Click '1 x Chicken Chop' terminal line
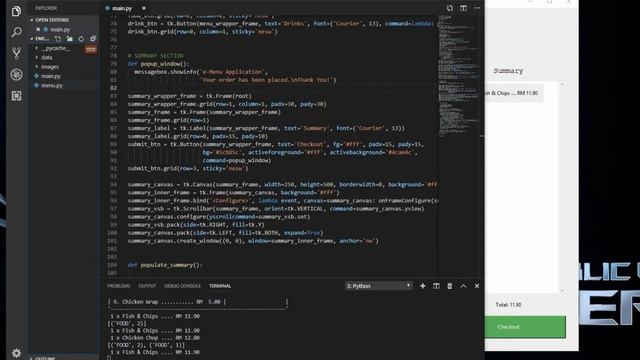The height and width of the screenshot is (360, 640). [x=155, y=338]
